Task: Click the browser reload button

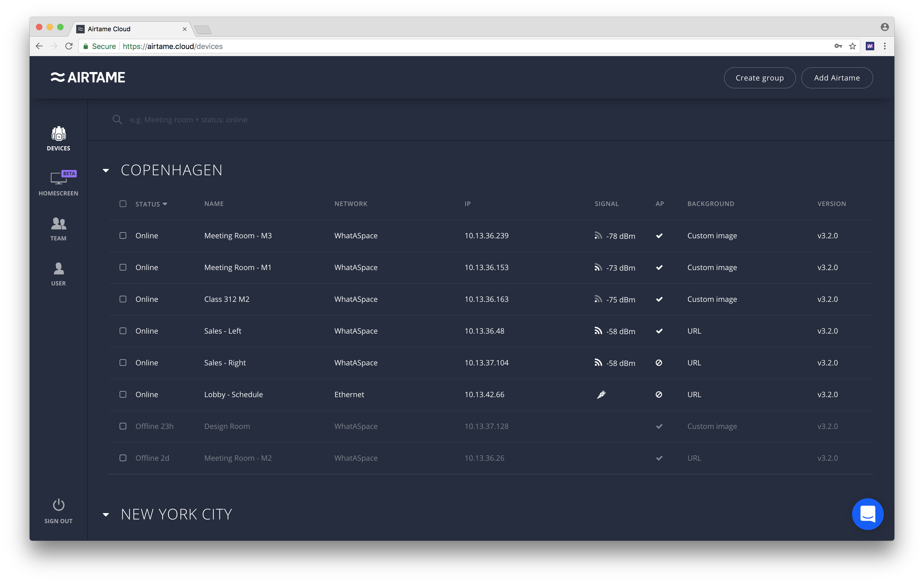Action: [69, 46]
